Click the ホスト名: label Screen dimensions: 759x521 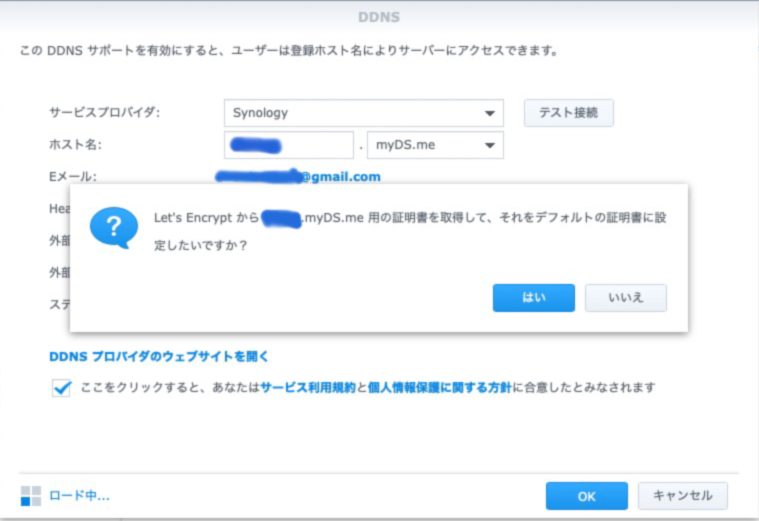pyautogui.click(x=76, y=144)
